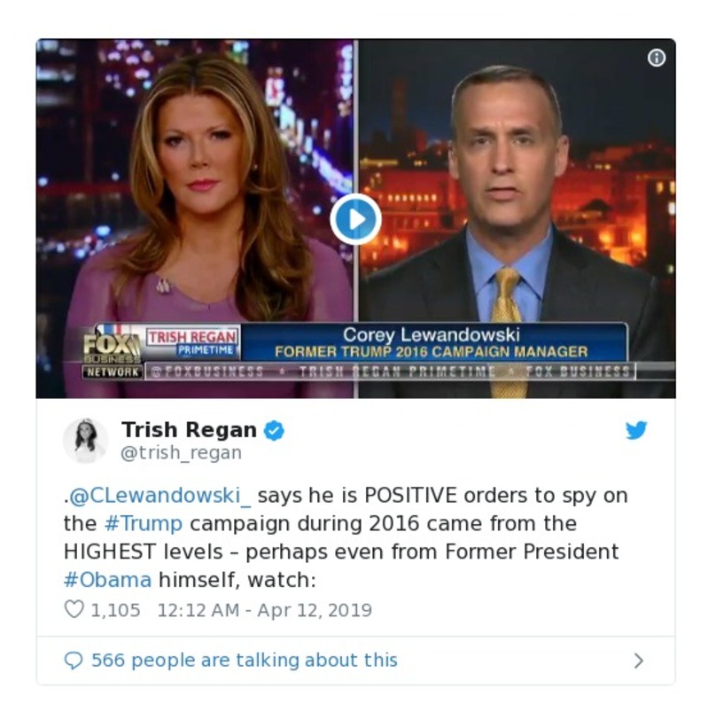The width and height of the screenshot is (708, 728).
Task: Click the Trish Regan Primetime show logo
Action: pyautogui.click(x=192, y=342)
